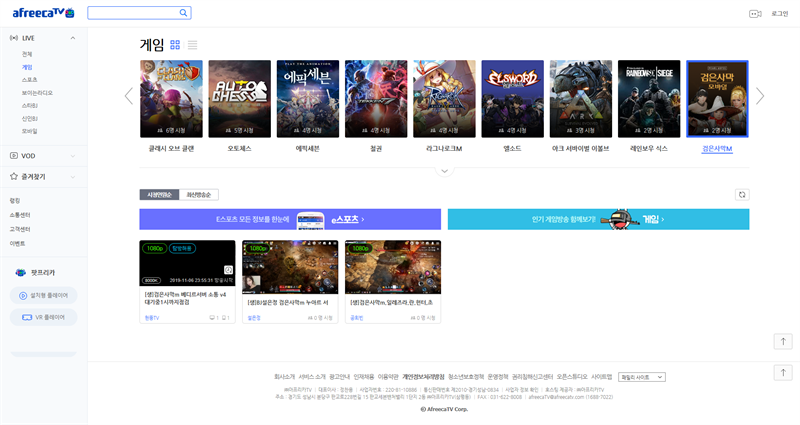Expand game categories with down chevron
Screen dimensions: 800x425
pyautogui.click(x=444, y=171)
